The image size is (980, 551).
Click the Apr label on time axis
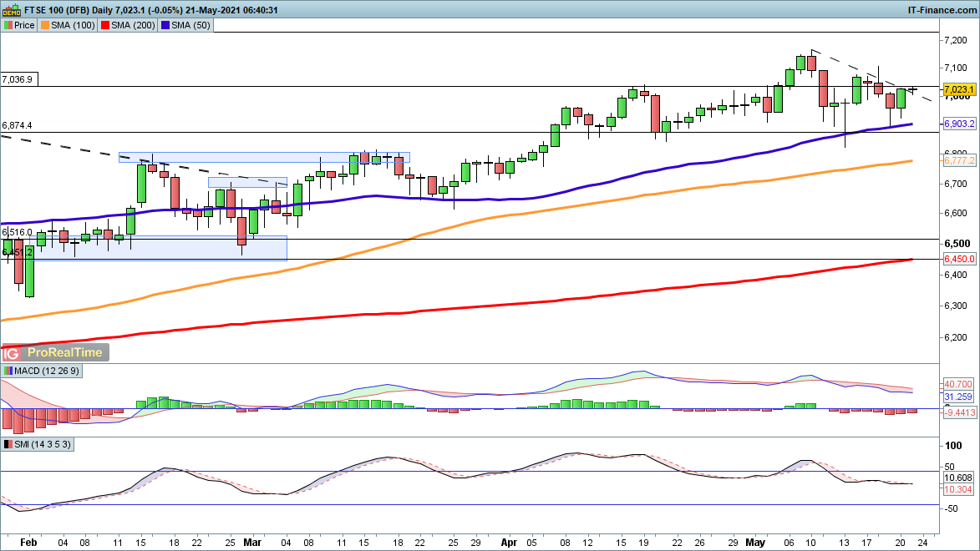[507, 541]
